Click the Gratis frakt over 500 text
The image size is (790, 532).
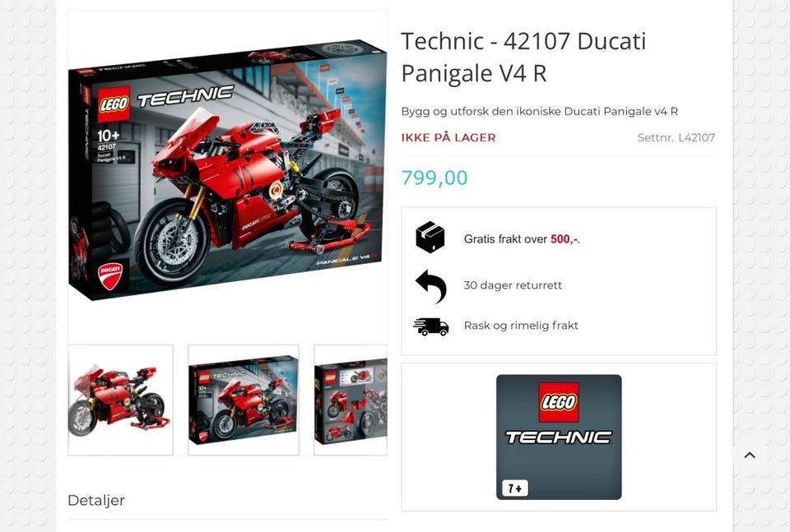[x=522, y=239]
